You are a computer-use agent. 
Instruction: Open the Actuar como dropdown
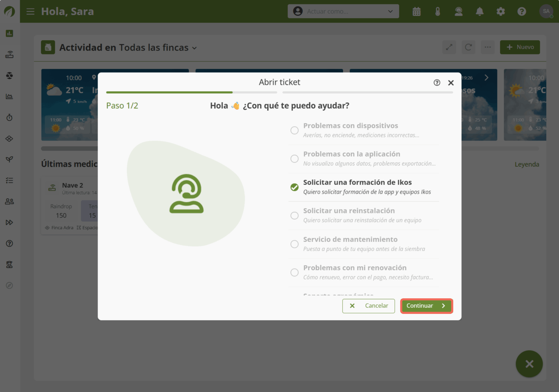pyautogui.click(x=343, y=11)
